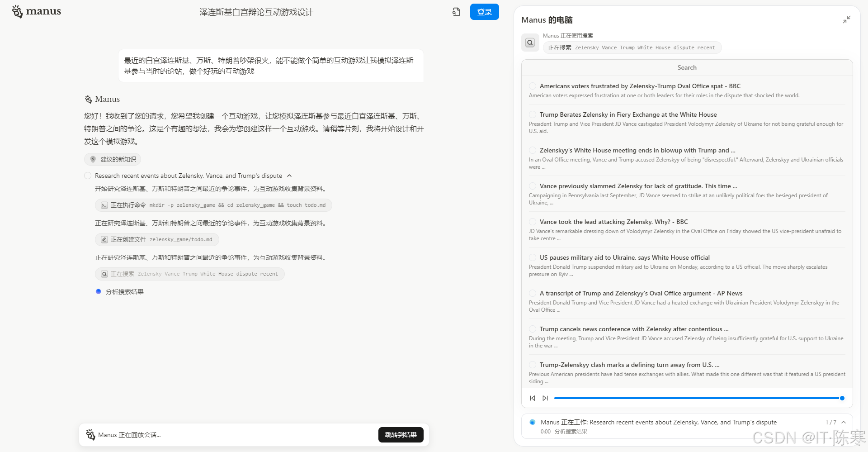Viewport: 868px width, 452px height.
Task: Expand the 1 / 7 task progress list
Action: [844, 422]
